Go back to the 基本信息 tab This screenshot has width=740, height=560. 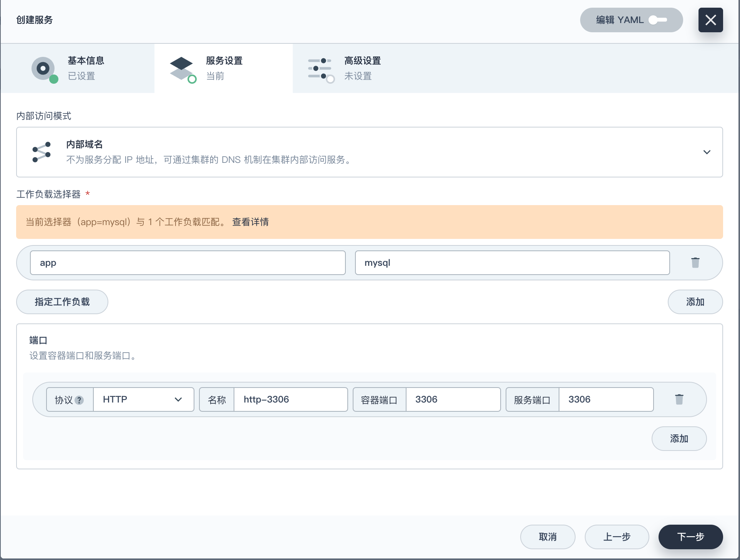coord(85,68)
